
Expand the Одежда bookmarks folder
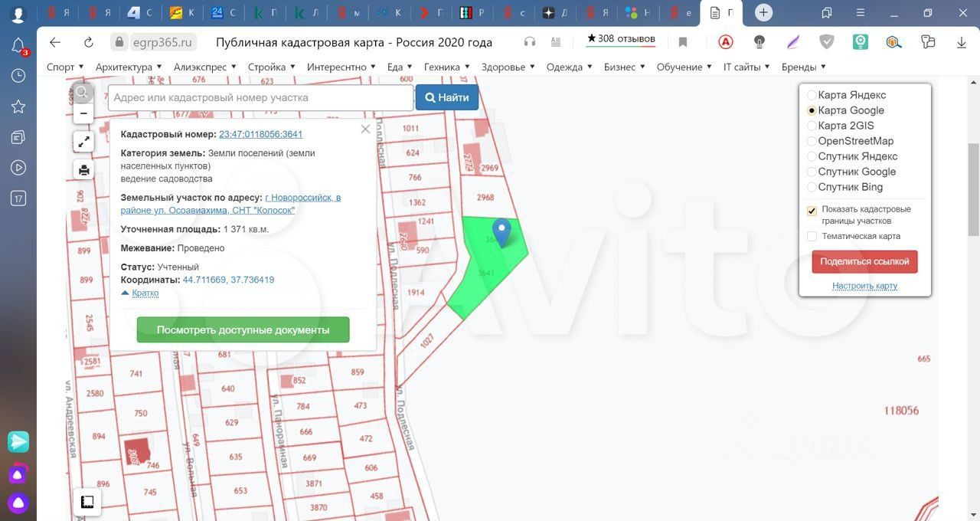[570, 67]
